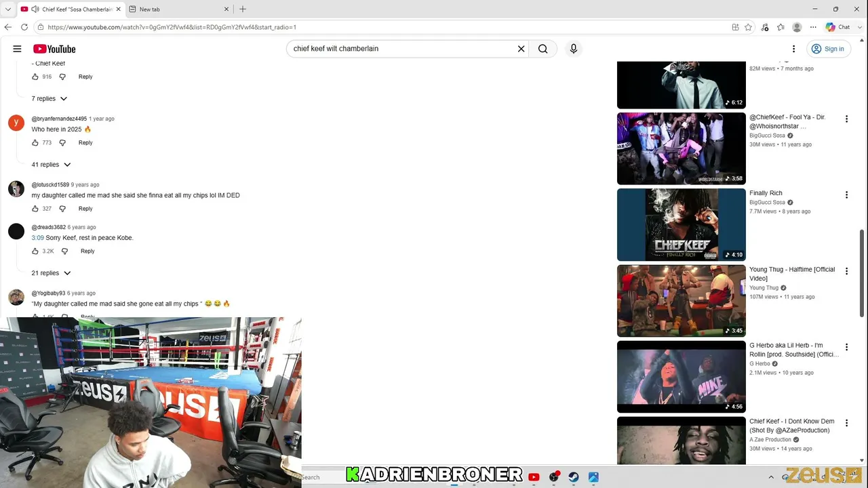This screenshot has height=488, width=868.
Task: Expand the 7 replies thread
Action: point(50,98)
